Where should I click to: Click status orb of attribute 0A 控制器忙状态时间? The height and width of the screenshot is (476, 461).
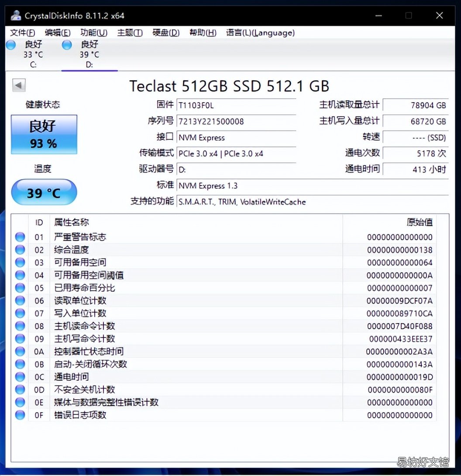click(20, 351)
